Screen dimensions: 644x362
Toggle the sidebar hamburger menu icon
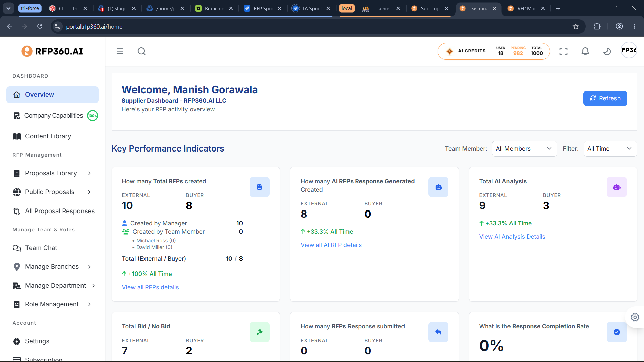tap(120, 51)
